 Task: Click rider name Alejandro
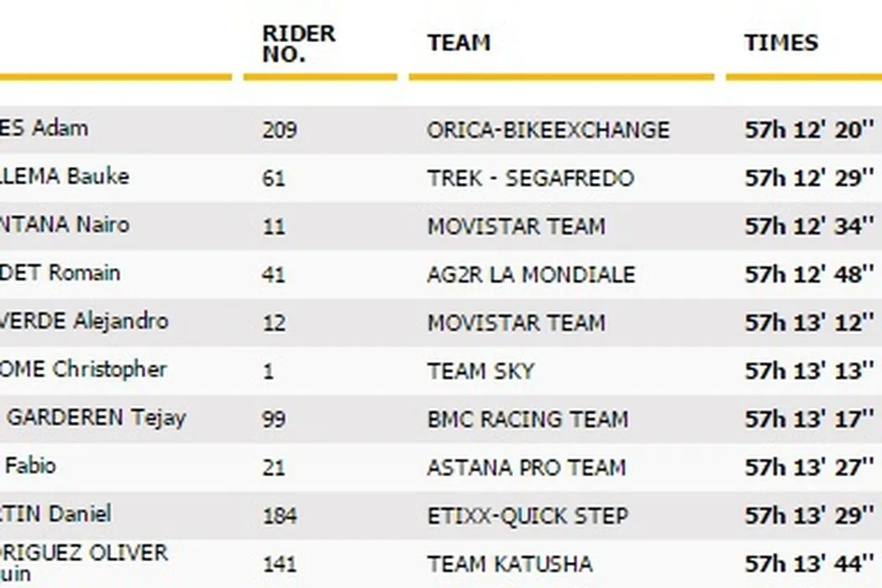83,322
